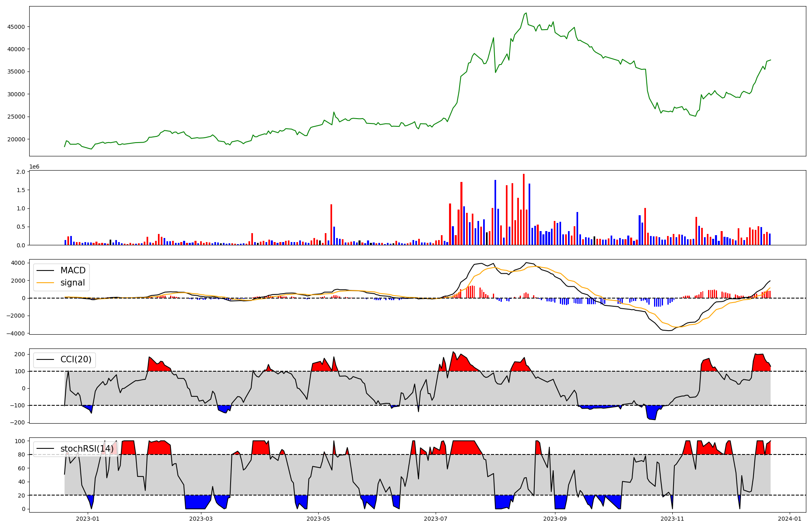Click the −4000 tick on MACD axis
The image size is (812, 528).
15,333
